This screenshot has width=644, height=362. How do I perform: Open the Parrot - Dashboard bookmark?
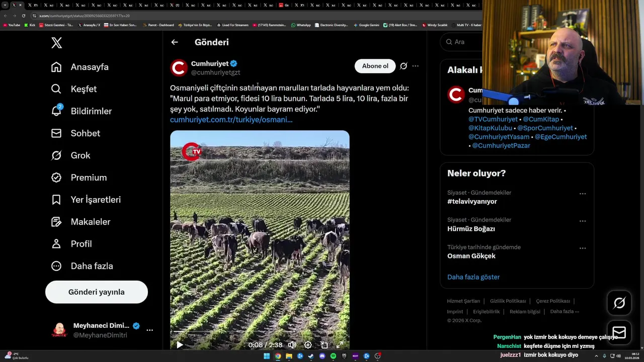coord(158,25)
